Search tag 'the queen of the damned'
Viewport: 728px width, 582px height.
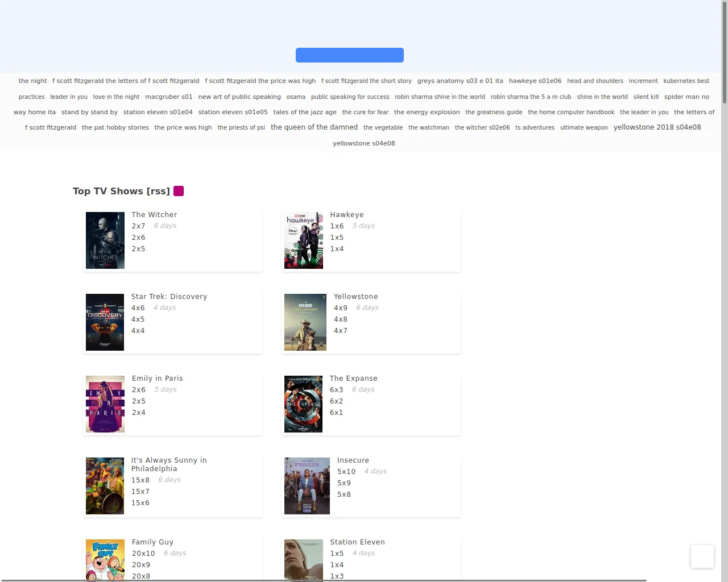314,127
